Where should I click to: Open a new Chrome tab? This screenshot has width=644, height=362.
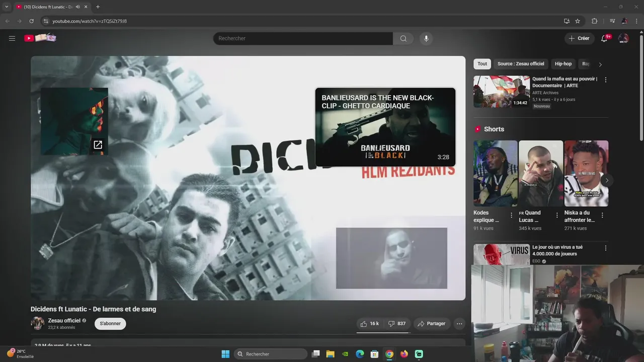tap(98, 7)
